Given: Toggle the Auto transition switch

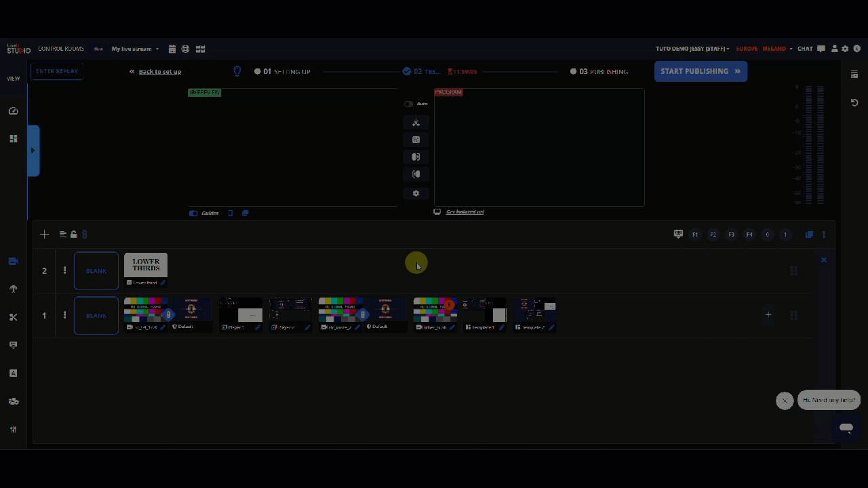Looking at the screenshot, I should click(408, 104).
